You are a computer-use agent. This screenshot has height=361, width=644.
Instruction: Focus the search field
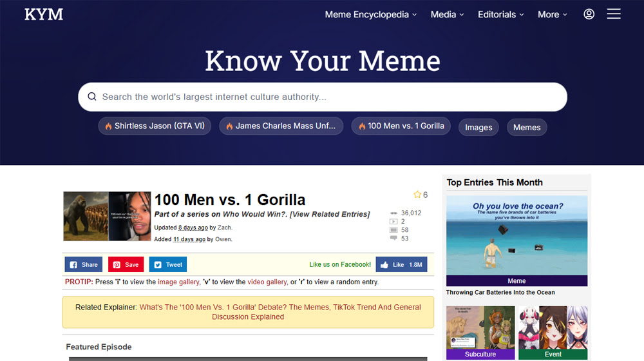tap(323, 97)
